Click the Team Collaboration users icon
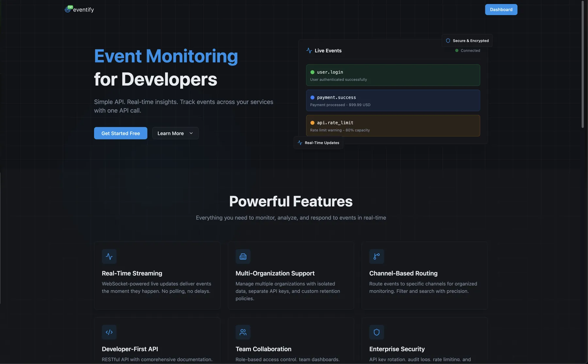Screen dimensions: 588x364 point(243,332)
